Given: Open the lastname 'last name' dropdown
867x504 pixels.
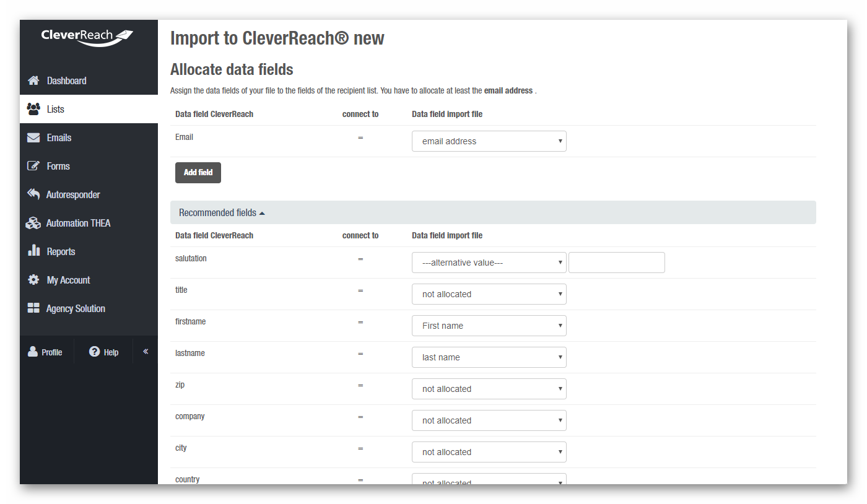Looking at the screenshot, I should [489, 357].
